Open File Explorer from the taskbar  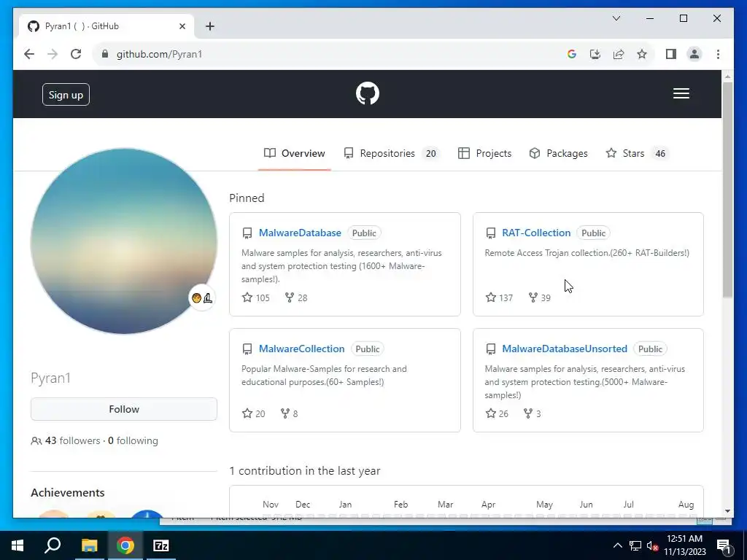pyautogui.click(x=89, y=545)
